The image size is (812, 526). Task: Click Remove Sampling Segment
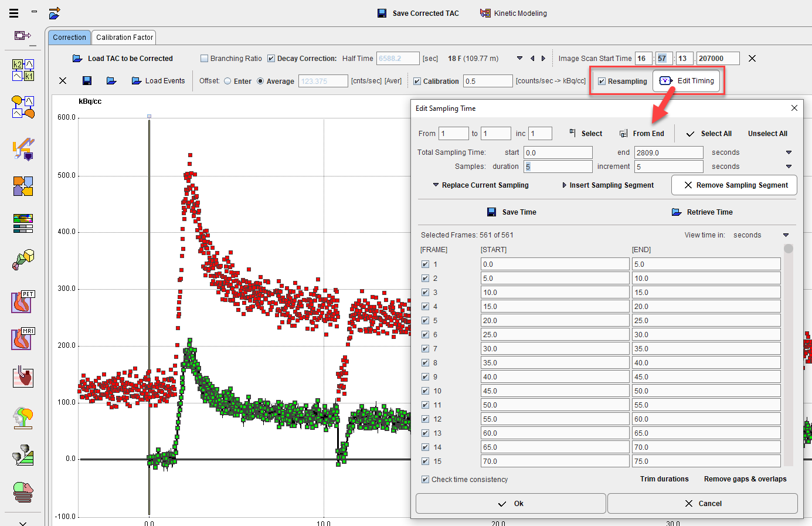[734, 185]
